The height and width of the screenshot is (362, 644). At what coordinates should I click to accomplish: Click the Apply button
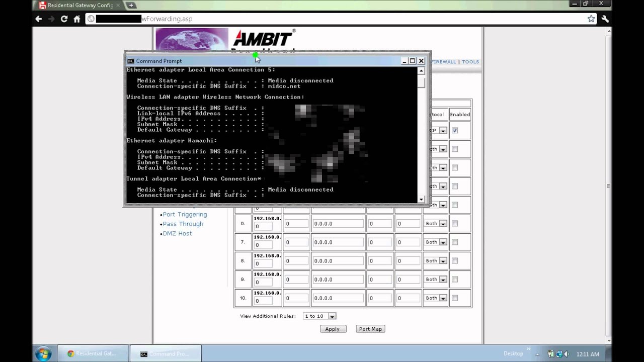click(332, 329)
